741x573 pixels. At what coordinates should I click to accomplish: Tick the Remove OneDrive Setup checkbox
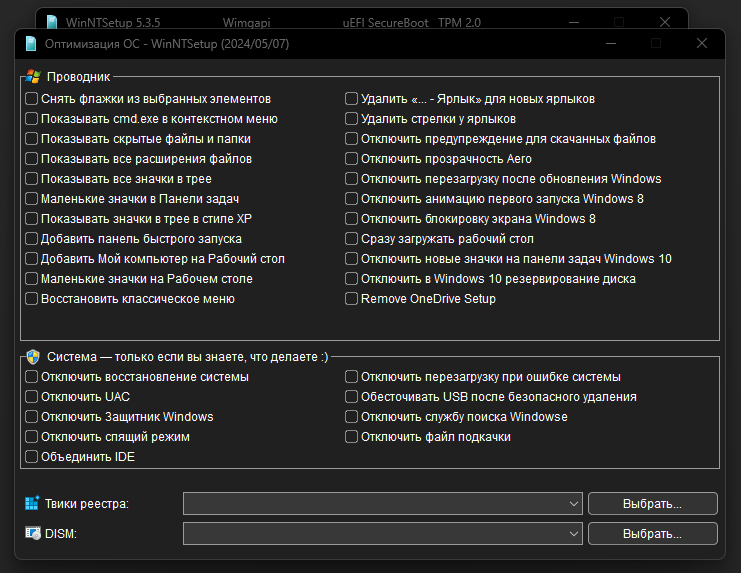coord(351,299)
